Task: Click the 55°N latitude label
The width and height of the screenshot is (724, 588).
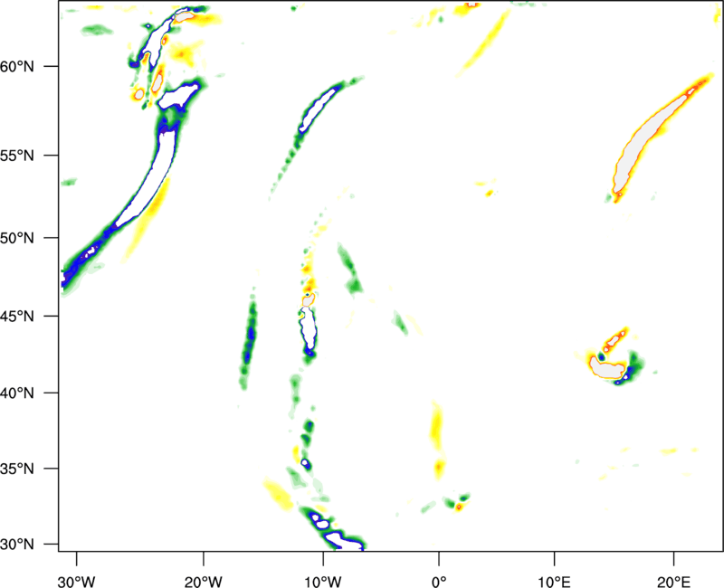Action: [x=17, y=155]
